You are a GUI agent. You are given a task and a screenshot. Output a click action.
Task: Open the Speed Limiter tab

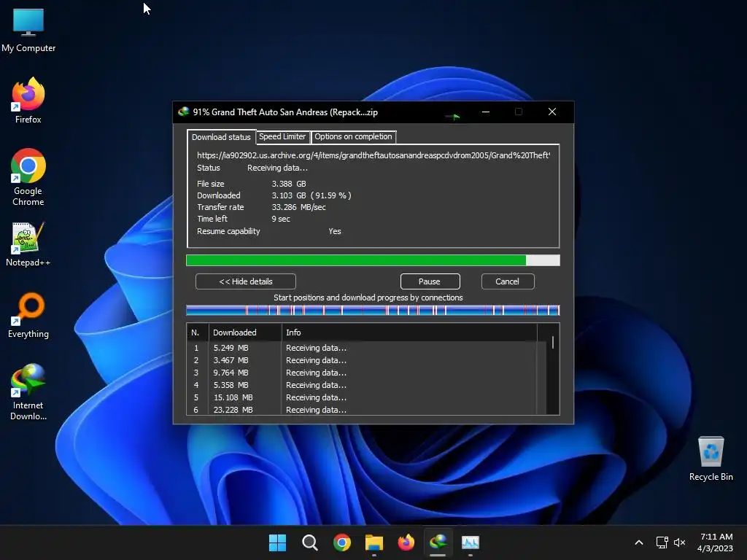tap(282, 136)
